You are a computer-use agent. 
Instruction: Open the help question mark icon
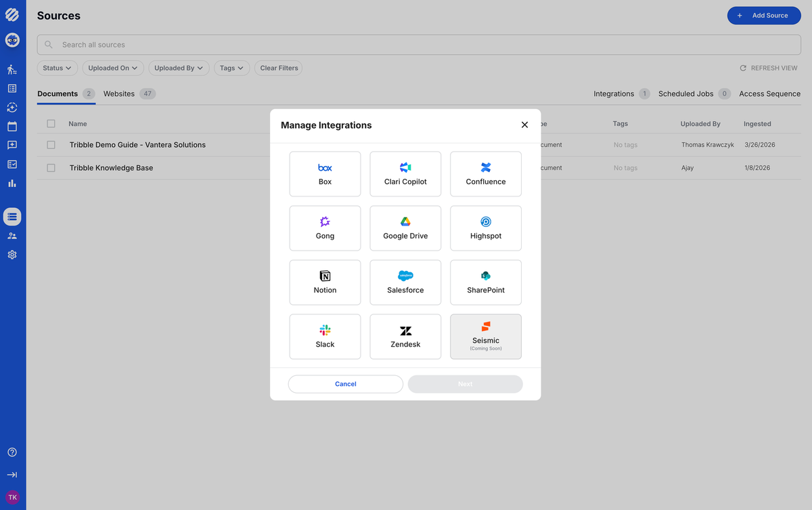[x=12, y=452]
